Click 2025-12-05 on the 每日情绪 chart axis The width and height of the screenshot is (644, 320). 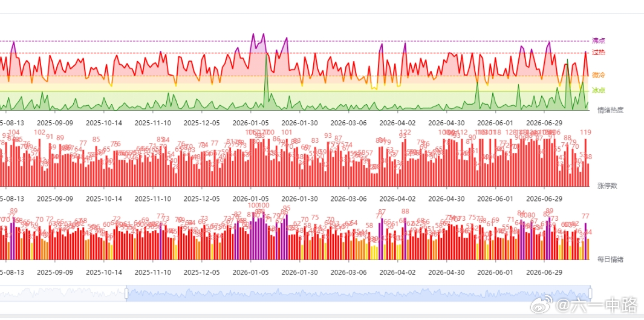pos(201,272)
